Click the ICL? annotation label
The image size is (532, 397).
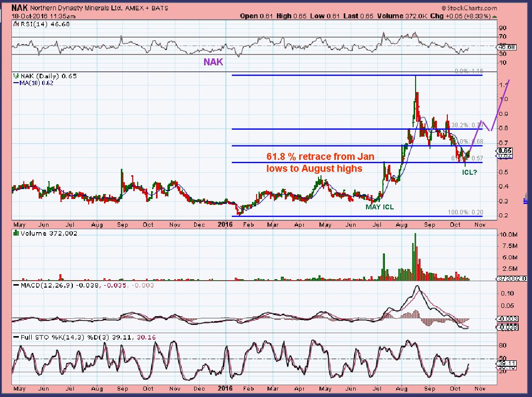tap(470, 172)
